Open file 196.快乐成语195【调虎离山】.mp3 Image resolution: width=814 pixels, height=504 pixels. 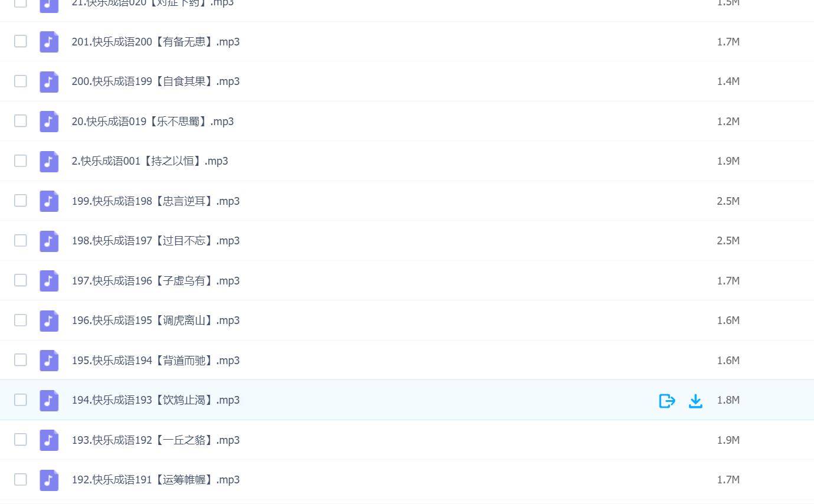tap(156, 320)
